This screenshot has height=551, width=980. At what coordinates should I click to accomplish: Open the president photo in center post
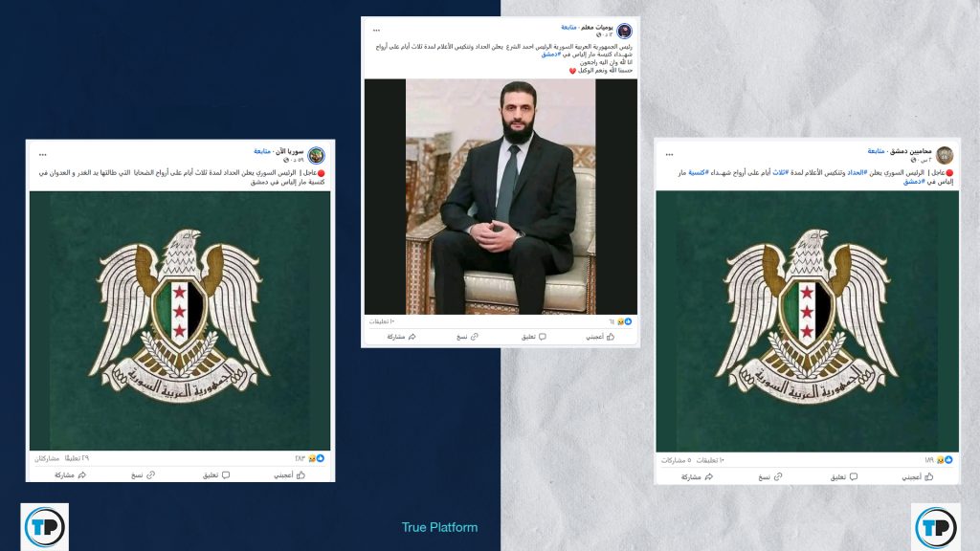point(501,196)
